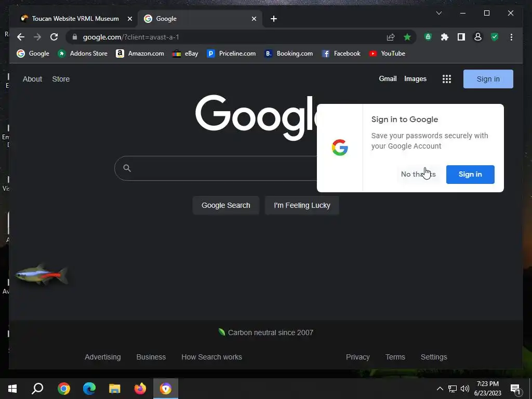Open the Terms footer link
This screenshot has width=532, height=399.
coord(395,357)
